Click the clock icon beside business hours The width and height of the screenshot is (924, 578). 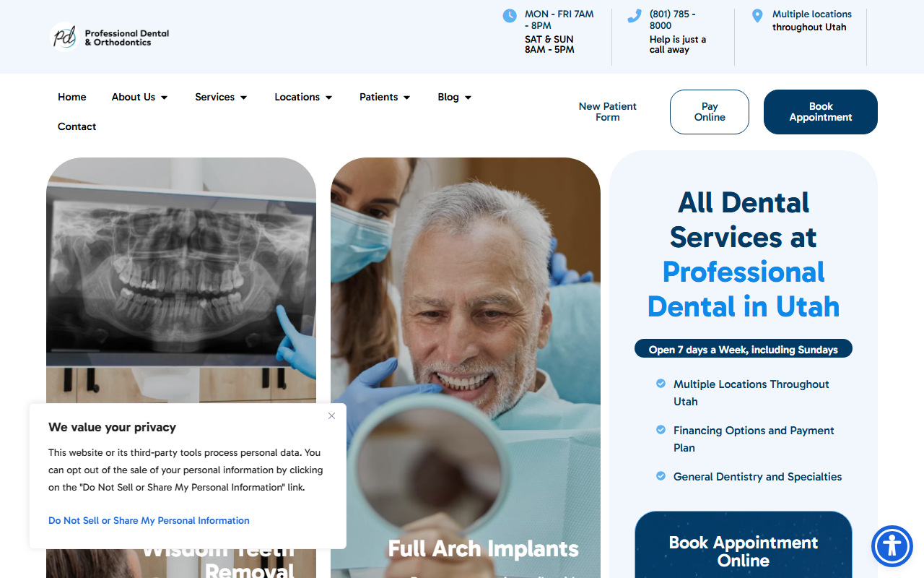tap(510, 16)
